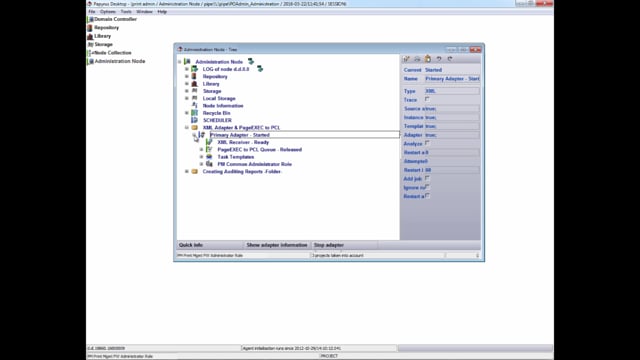640x360 pixels.
Task: Open the Administration Node icon in the sidebar
Action: (x=90, y=61)
